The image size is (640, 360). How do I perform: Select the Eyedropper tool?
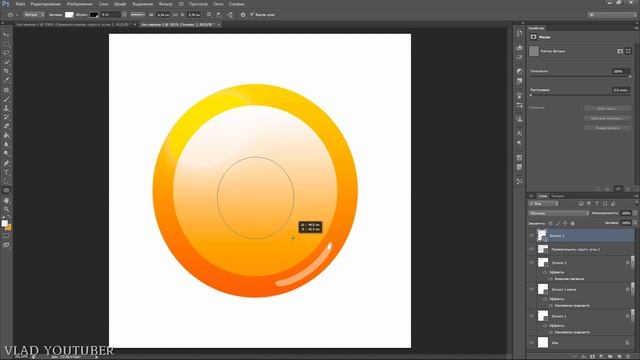click(6, 80)
